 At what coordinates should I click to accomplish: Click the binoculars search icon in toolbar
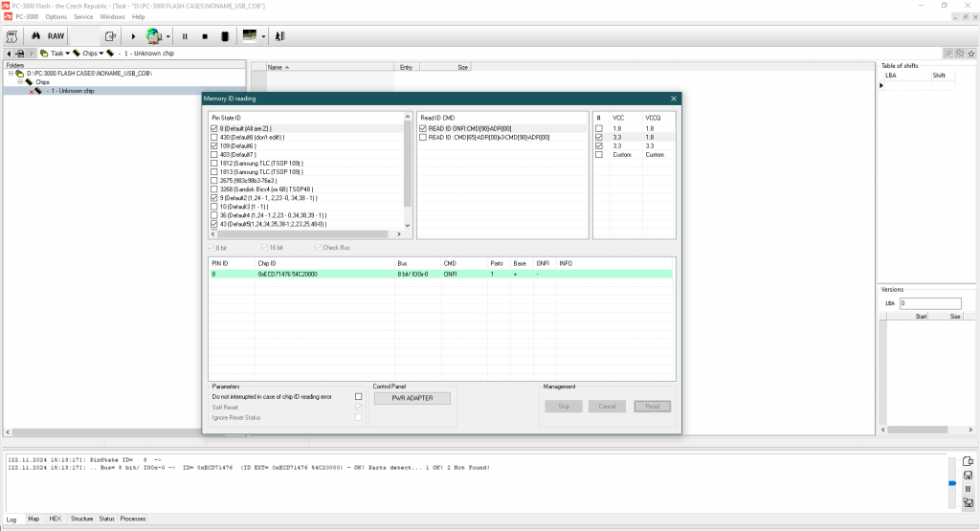pyautogui.click(x=35, y=36)
